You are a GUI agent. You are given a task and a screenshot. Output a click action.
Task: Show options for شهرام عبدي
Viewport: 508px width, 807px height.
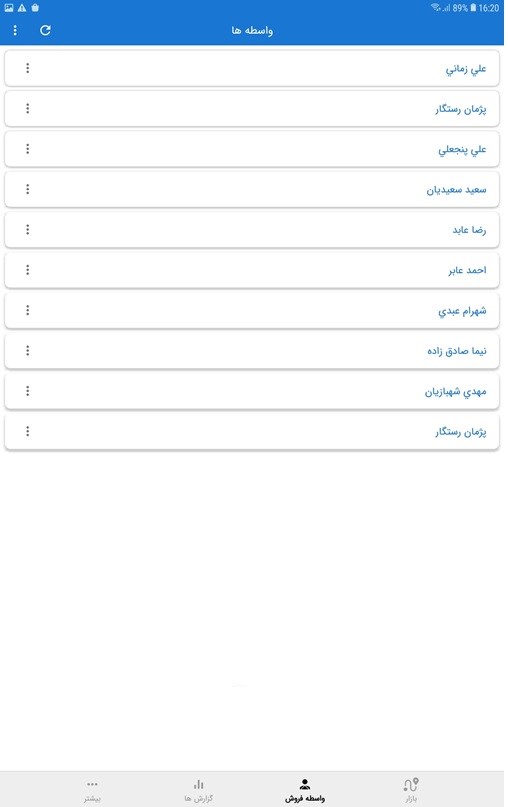pos(27,310)
